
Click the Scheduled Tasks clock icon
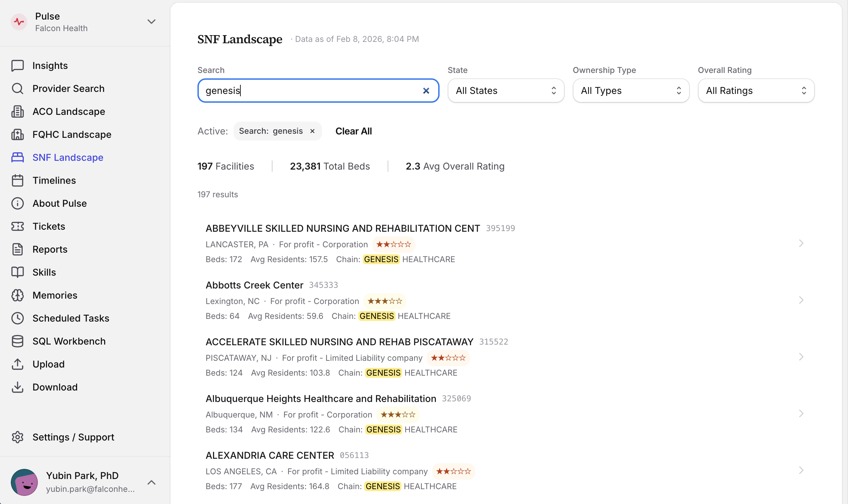click(x=17, y=318)
